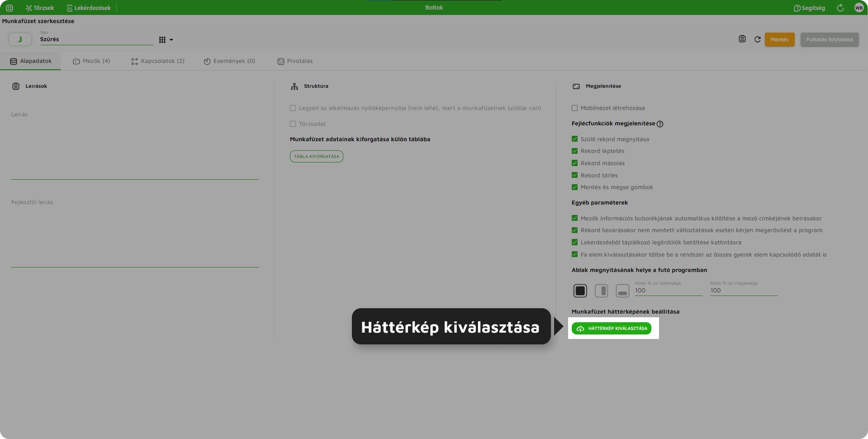Toggle the unsaved-changes confirmation checkbox (Rekord bezárásakor)

(x=574, y=230)
